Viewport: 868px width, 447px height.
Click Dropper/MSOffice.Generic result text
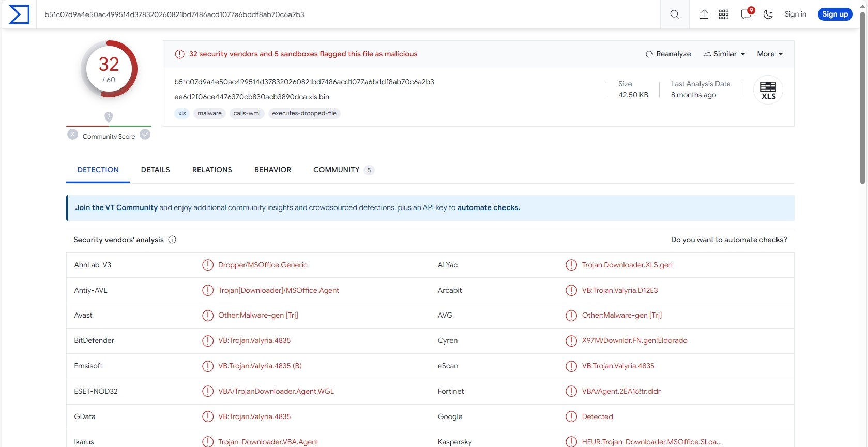point(263,265)
